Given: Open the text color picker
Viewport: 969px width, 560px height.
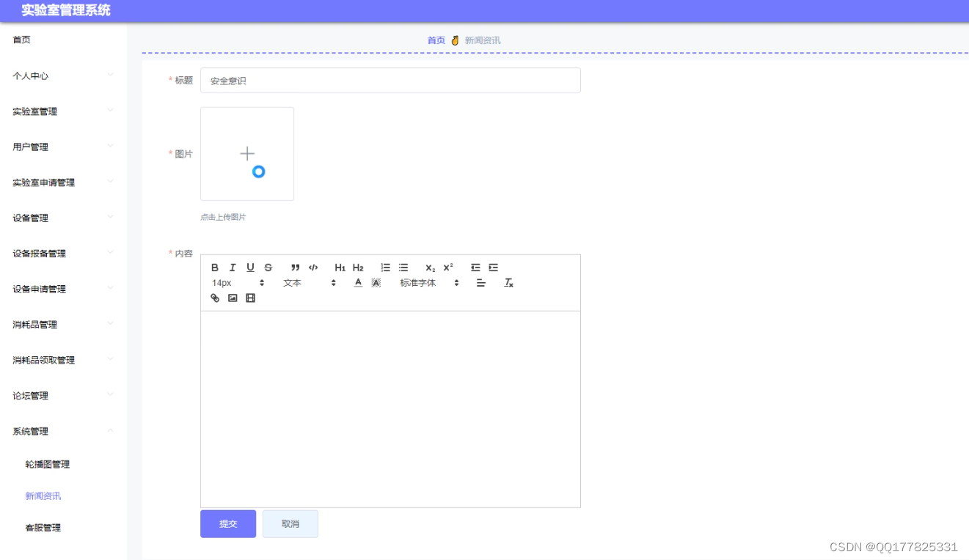Looking at the screenshot, I should tap(358, 283).
